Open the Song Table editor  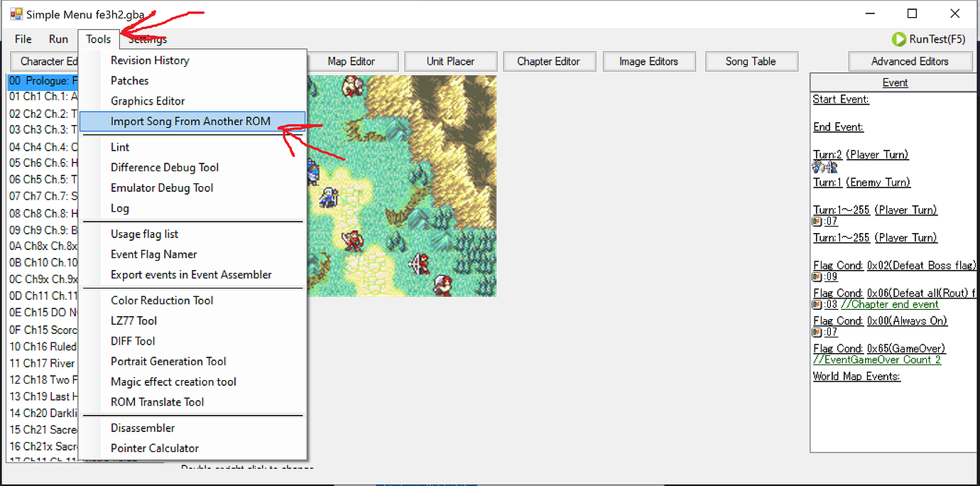pos(751,61)
